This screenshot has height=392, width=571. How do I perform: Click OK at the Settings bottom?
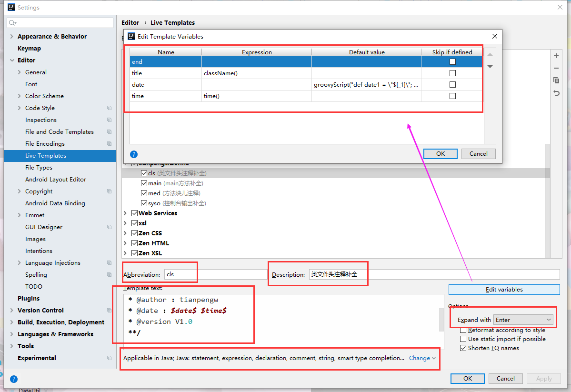click(468, 379)
